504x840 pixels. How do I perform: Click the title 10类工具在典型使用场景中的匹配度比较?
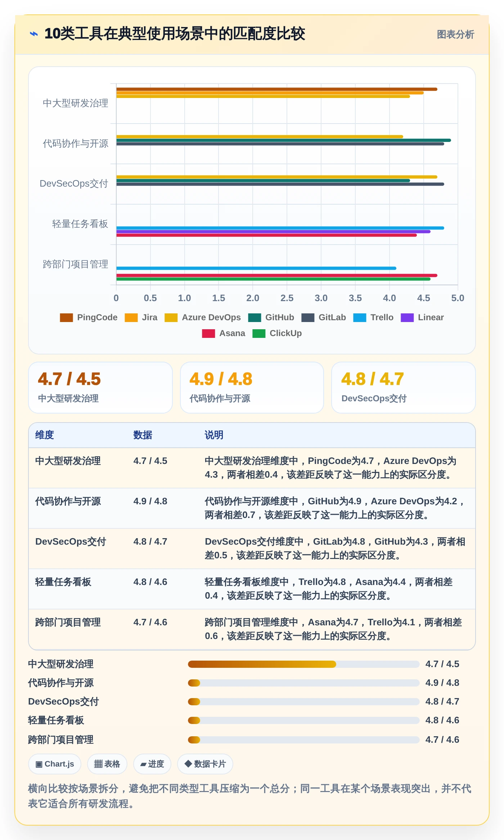(x=175, y=34)
